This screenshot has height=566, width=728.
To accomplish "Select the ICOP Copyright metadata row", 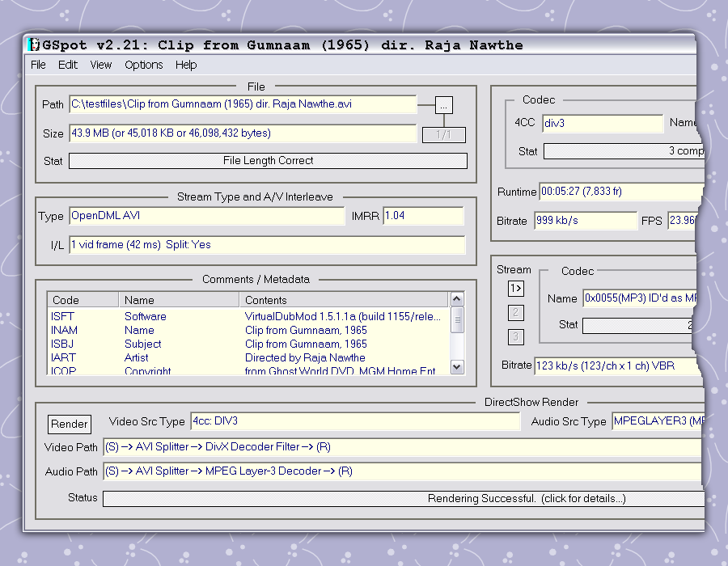I will tap(248, 370).
